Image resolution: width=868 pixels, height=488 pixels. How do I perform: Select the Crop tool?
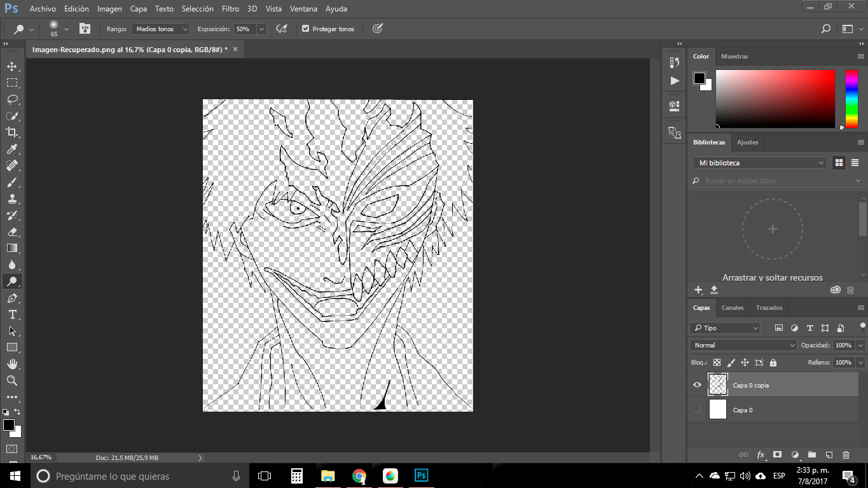pyautogui.click(x=12, y=132)
